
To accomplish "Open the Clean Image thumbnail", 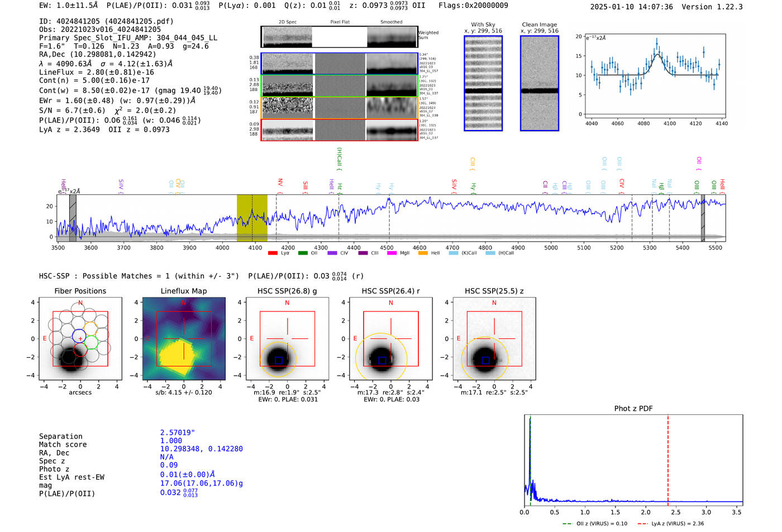I will pyautogui.click(x=539, y=83).
